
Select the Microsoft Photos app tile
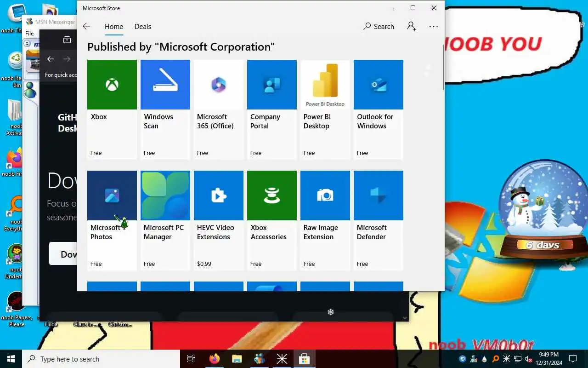(112, 220)
